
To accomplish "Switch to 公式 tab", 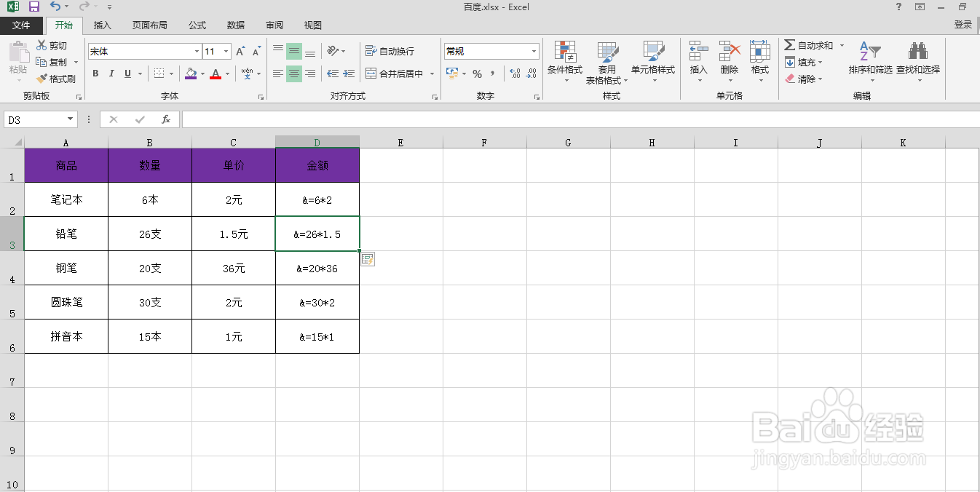I will click(x=197, y=25).
